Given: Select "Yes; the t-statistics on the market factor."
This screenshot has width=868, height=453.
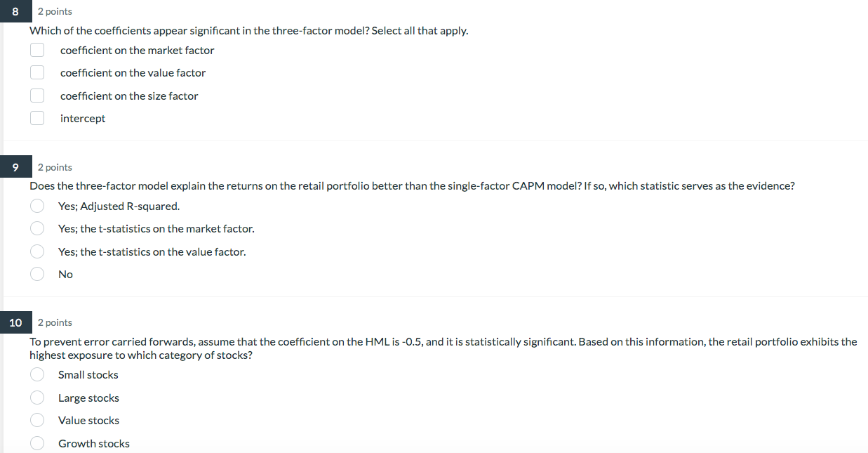Looking at the screenshot, I should [36, 228].
